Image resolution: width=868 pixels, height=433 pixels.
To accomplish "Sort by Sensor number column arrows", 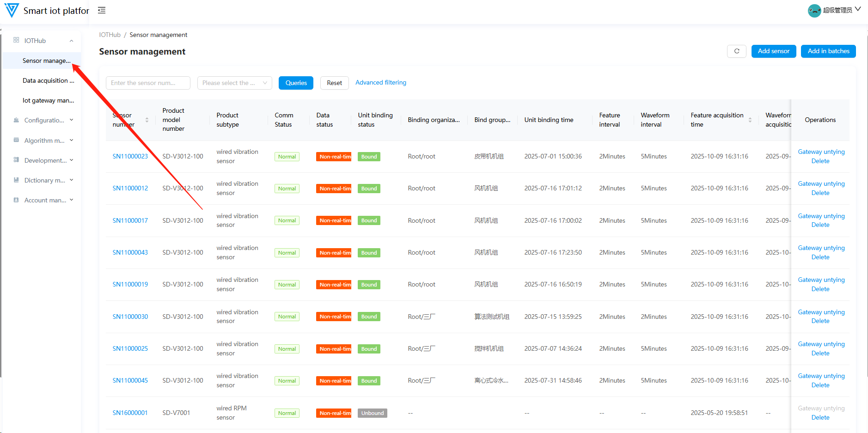I will pyautogui.click(x=147, y=120).
